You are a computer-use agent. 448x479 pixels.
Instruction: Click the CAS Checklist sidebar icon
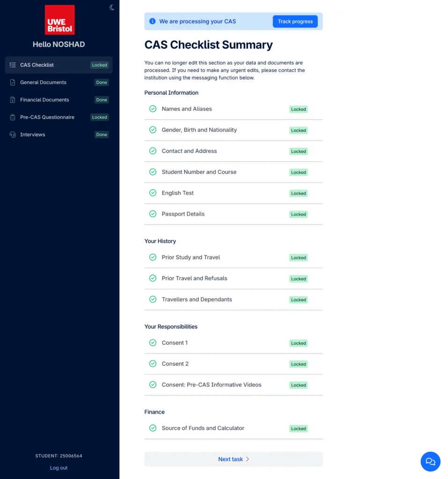[13, 65]
